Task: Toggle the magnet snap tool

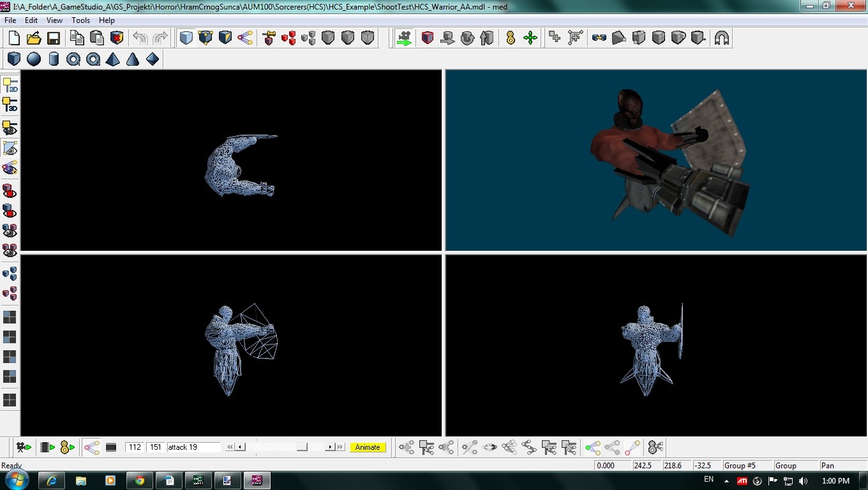Action: point(722,38)
